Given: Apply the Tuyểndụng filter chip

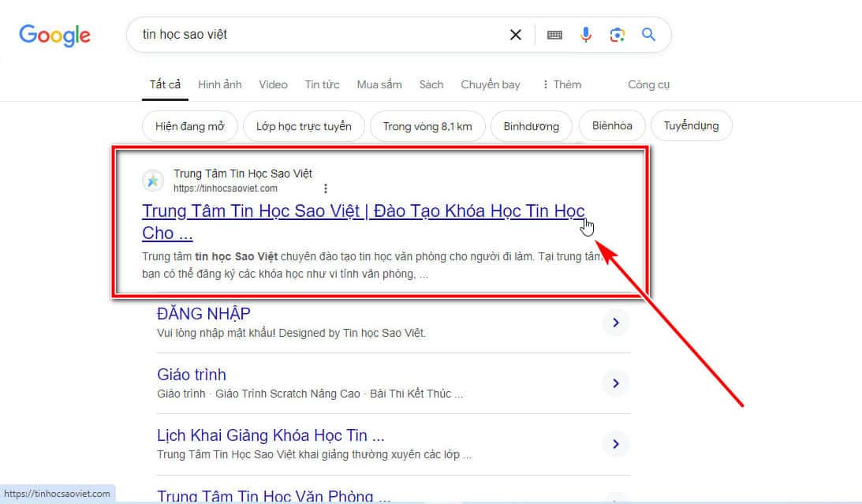Looking at the screenshot, I should pos(691,126).
